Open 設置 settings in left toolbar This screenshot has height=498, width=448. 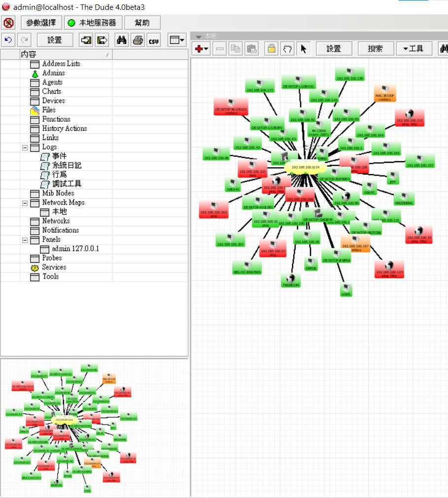click(55, 40)
